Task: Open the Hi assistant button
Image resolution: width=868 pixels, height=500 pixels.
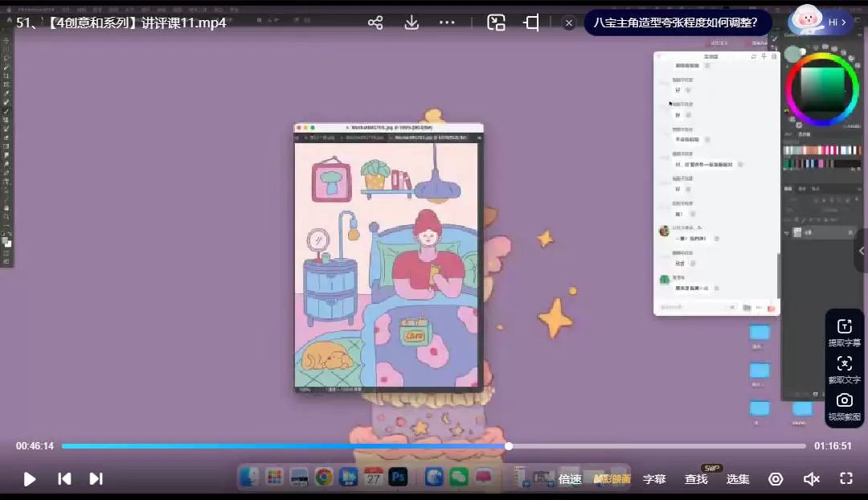Action: (x=820, y=22)
